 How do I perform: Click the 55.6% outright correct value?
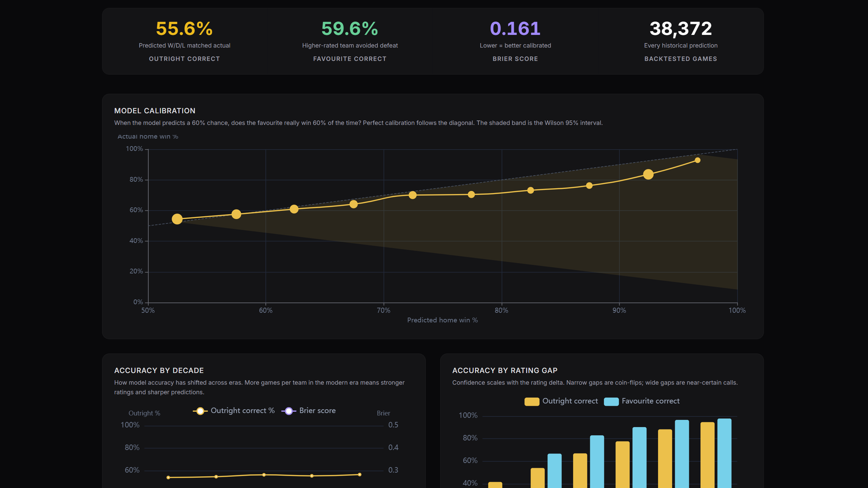pos(184,28)
